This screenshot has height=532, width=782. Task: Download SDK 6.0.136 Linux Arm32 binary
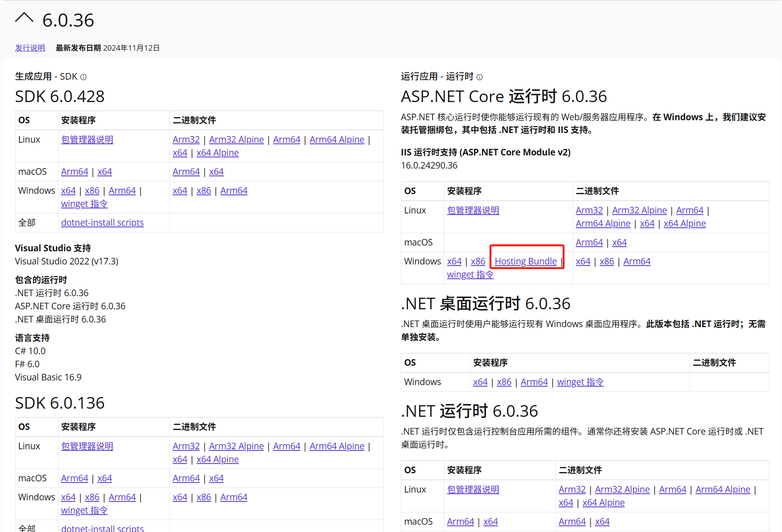click(x=186, y=446)
